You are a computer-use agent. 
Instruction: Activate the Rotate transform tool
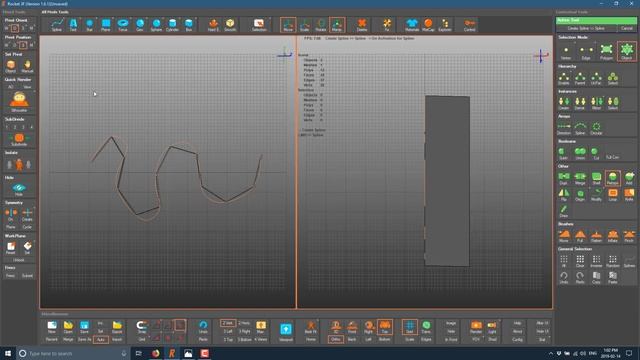click(321, 24)
